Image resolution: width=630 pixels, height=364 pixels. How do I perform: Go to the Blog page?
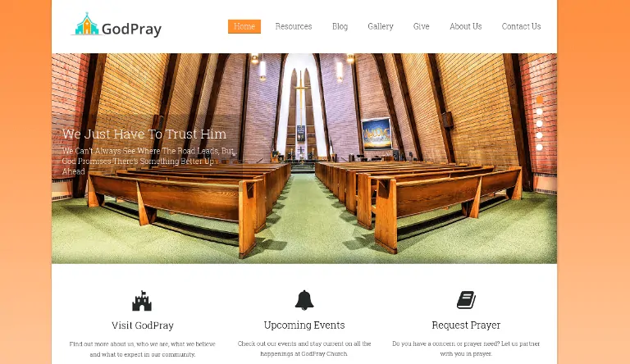coord(340,26)
